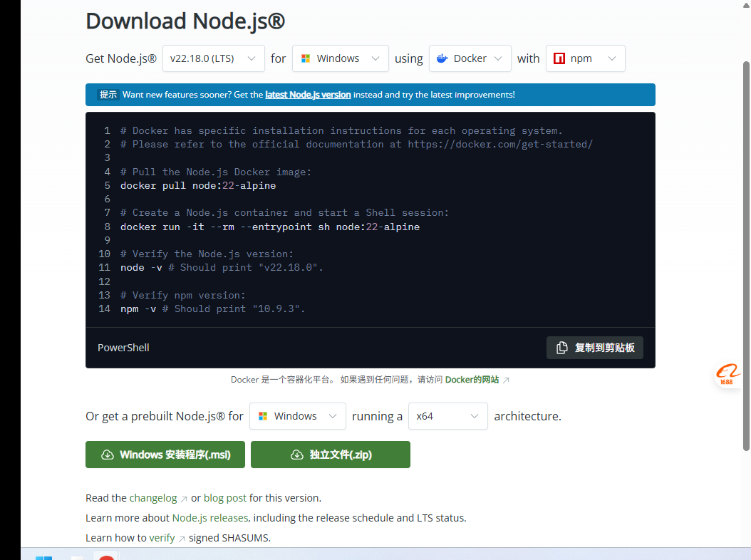
Task: Click the PowerShell label under the code
Action: [x=123, y=348]
